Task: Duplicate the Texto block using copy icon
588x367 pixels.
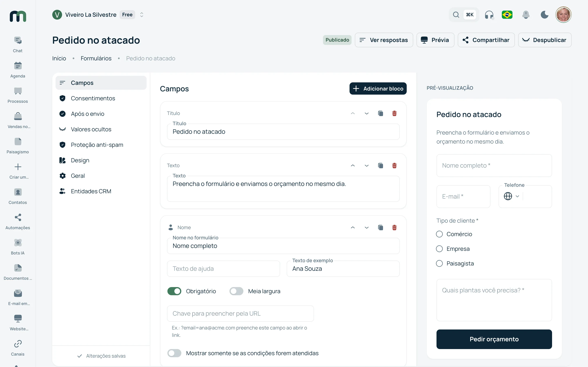Action: pyautogui.click(x=381, y=166)
